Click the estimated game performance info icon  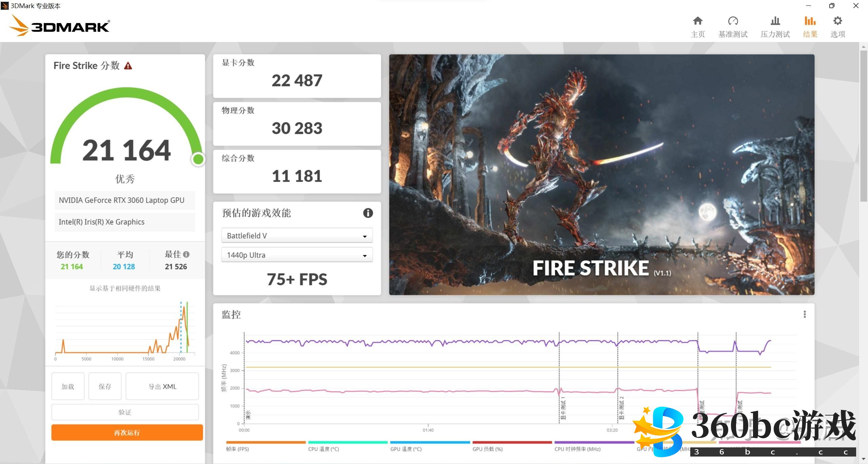click(x=368, y=213)
